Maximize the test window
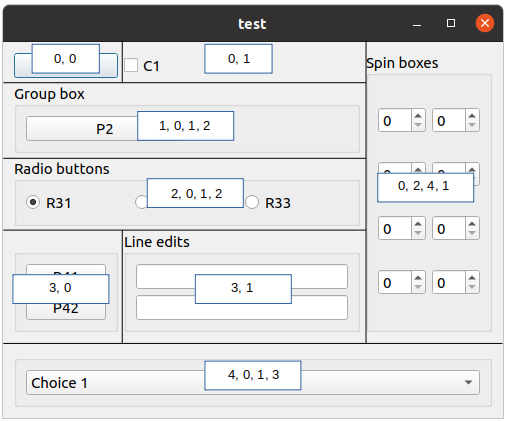The width and height of the screenshot is (508, 421). pyautogui.click(x=451, y=23)
